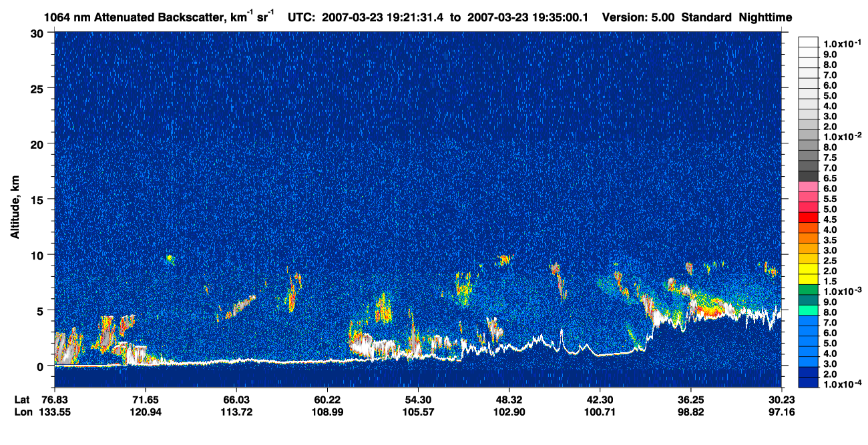Click the "Version: 5.00" label
868x445 pixels.
tap(639, 18)
